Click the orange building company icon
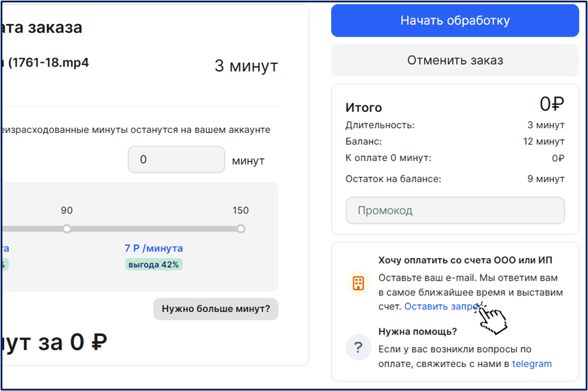The width and height of the screenshot is (588, 391). pyautogui.click(x=359, y=283)
